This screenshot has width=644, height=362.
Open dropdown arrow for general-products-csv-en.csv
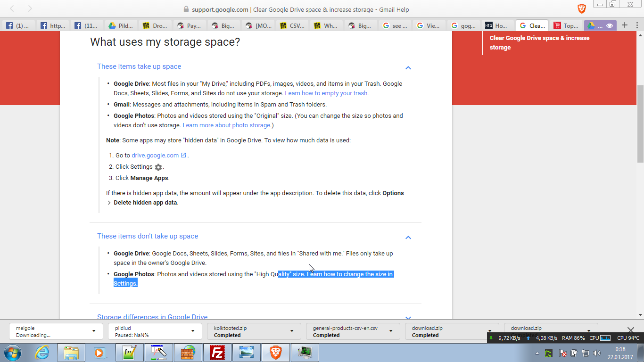coord(391,331)
